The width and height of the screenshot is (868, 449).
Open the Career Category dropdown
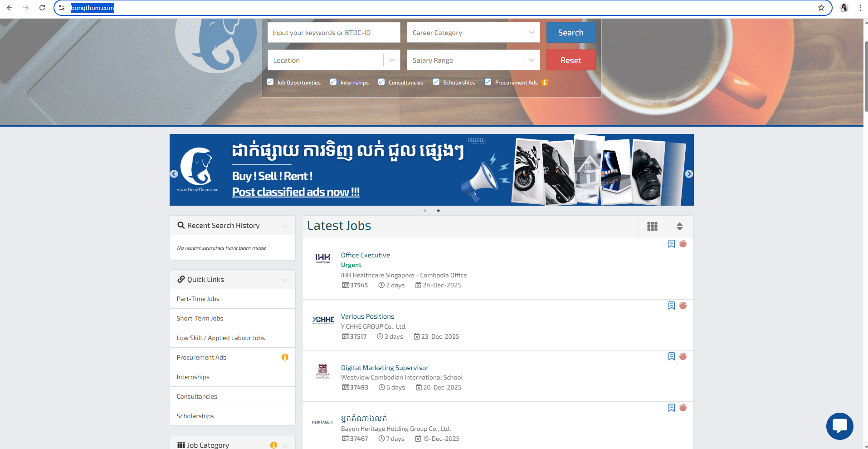click(x=473, y=33)
